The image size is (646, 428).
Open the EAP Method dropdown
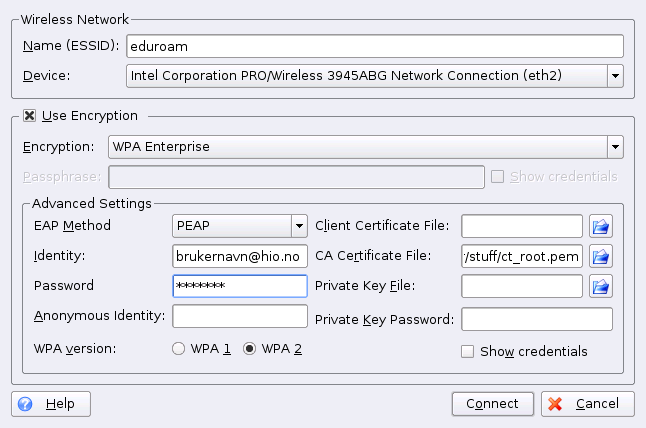click(x=299, y=226)
